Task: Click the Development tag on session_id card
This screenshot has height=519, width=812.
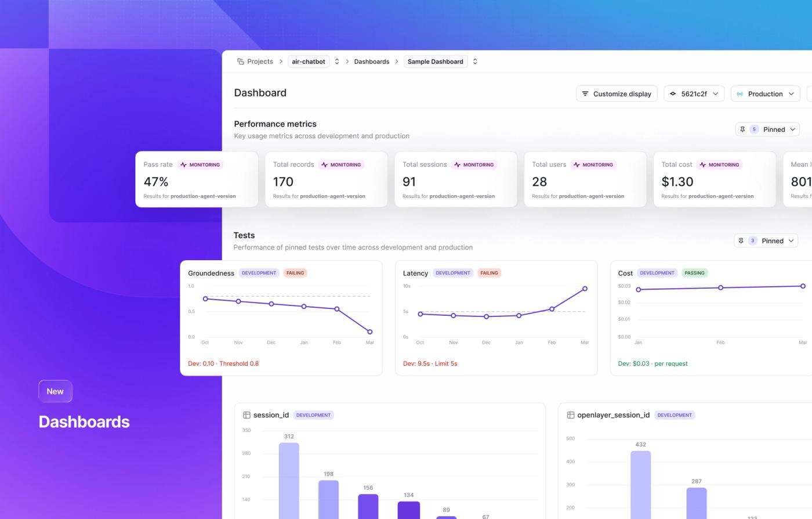Action: tap(313, 415)
